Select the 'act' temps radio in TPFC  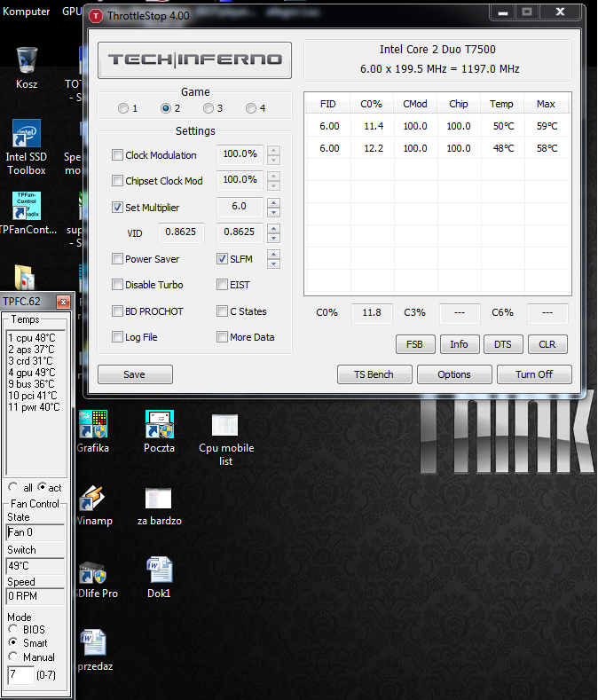pos(42,486)
